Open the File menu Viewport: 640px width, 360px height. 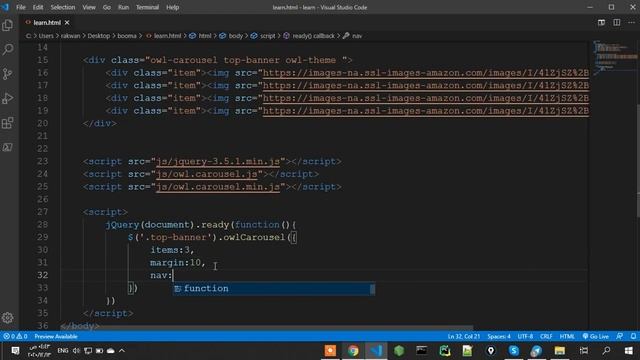(x=21, y=7)
